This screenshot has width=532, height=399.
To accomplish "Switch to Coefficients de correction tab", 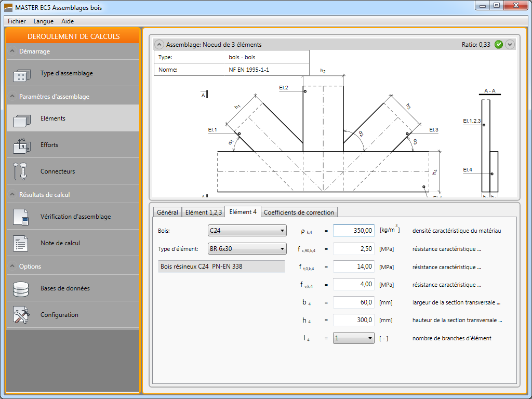I will pos(299,212).
